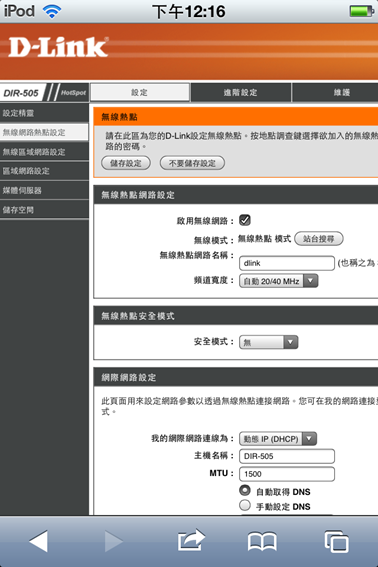Click the 無線熱點安全模式 section header
The height and width of the screenshot is (567, 378).
pos(236,316)
